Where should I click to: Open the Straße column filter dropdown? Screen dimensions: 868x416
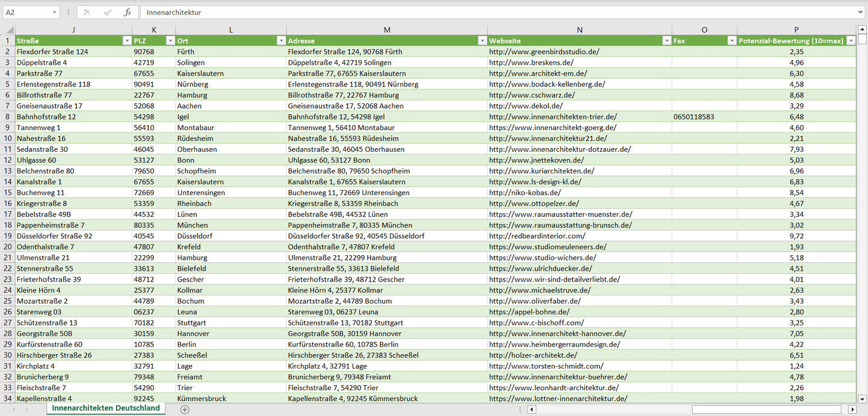point(126,41)
